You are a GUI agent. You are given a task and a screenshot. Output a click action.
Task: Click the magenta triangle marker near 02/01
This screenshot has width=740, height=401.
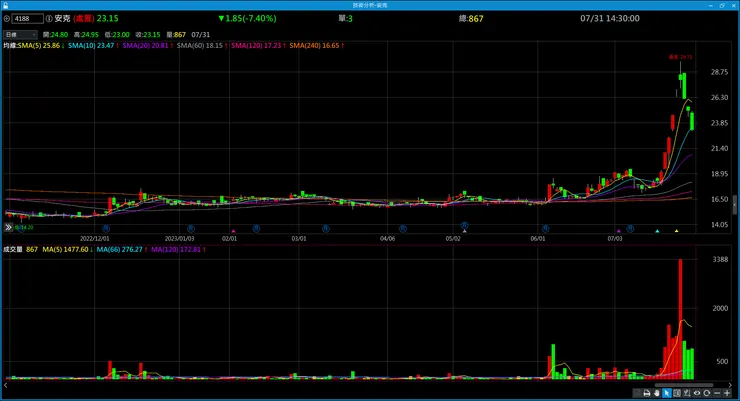point(233,231)
